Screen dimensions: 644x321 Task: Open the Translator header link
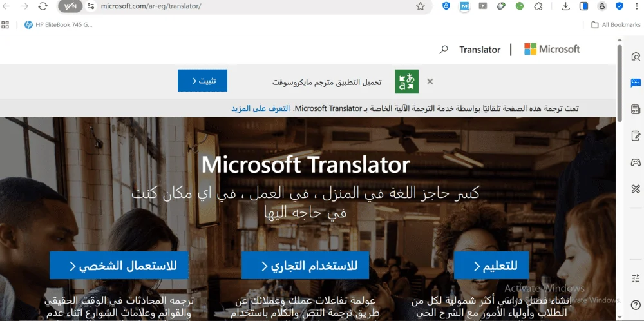click(x=480, y=50)
